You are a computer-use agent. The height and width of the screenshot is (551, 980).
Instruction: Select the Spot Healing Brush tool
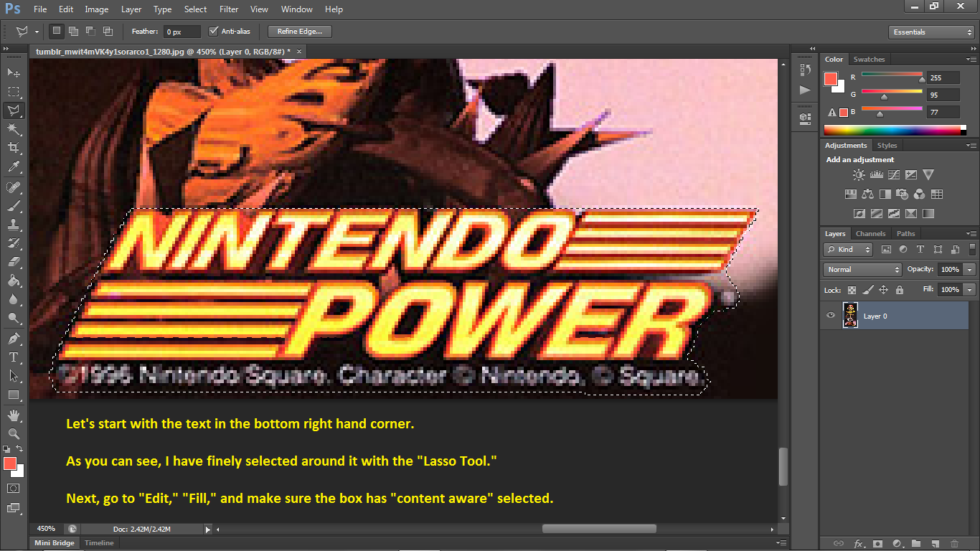(14, 187)
